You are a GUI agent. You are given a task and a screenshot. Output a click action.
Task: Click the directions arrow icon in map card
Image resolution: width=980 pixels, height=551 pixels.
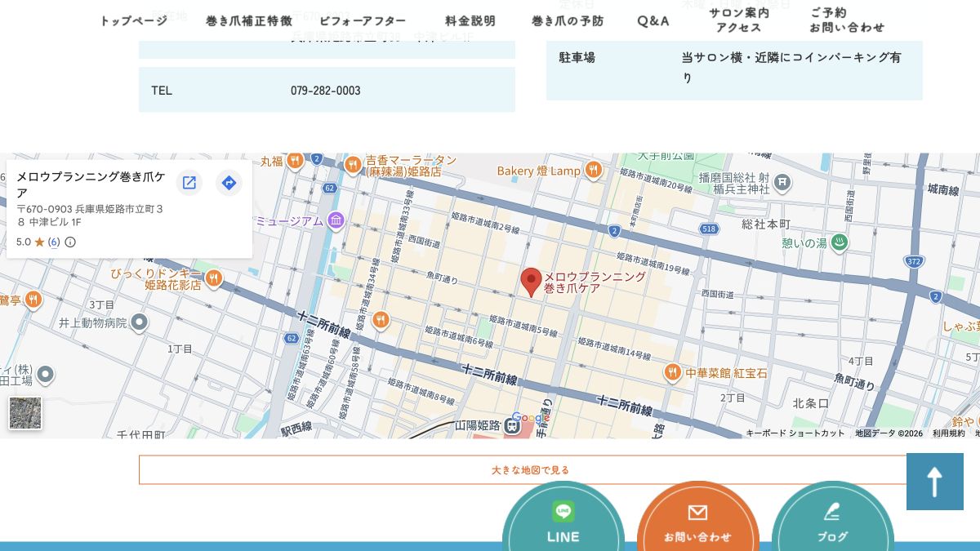pos(229,183)
